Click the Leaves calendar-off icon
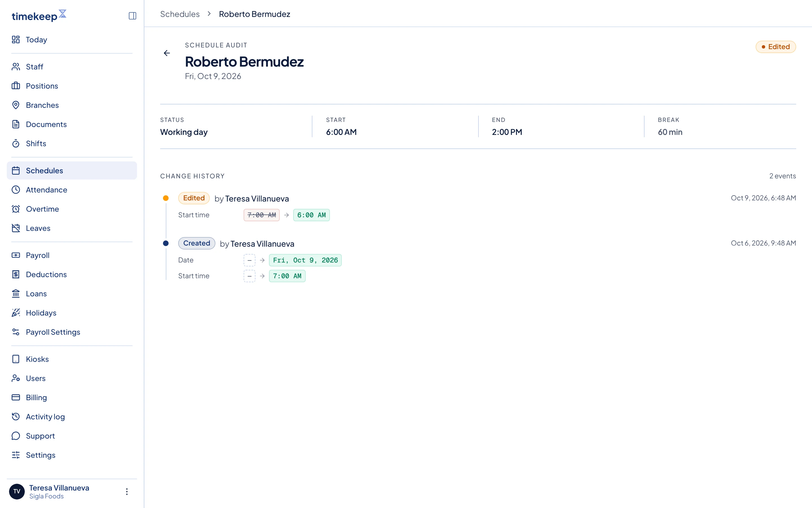812x508 pixels. 16,228
